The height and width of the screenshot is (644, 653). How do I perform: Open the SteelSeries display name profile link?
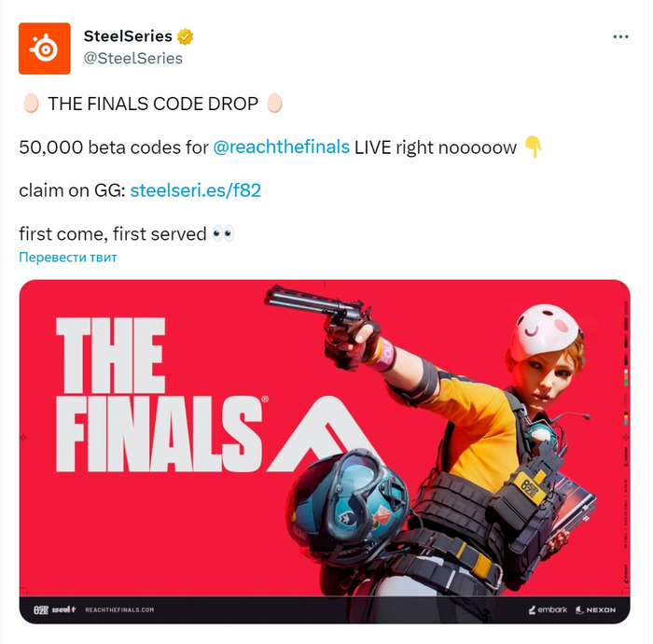pos(128,36)
